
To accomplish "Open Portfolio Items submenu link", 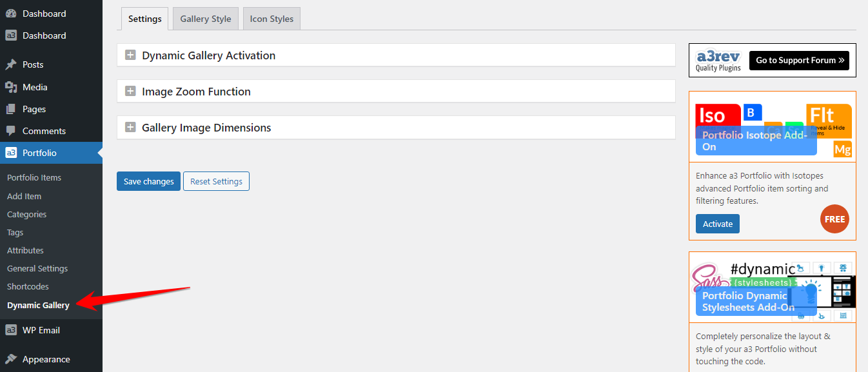I will (x=34, y=177).
